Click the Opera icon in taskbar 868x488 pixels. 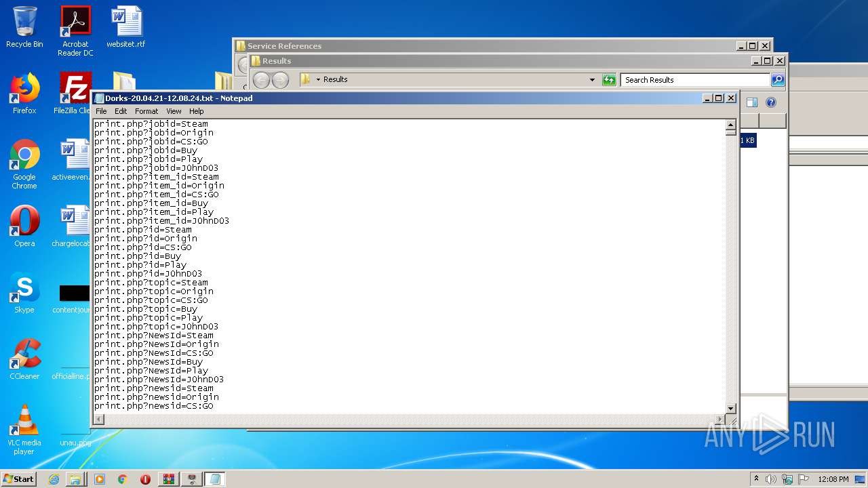coord(145,479)
